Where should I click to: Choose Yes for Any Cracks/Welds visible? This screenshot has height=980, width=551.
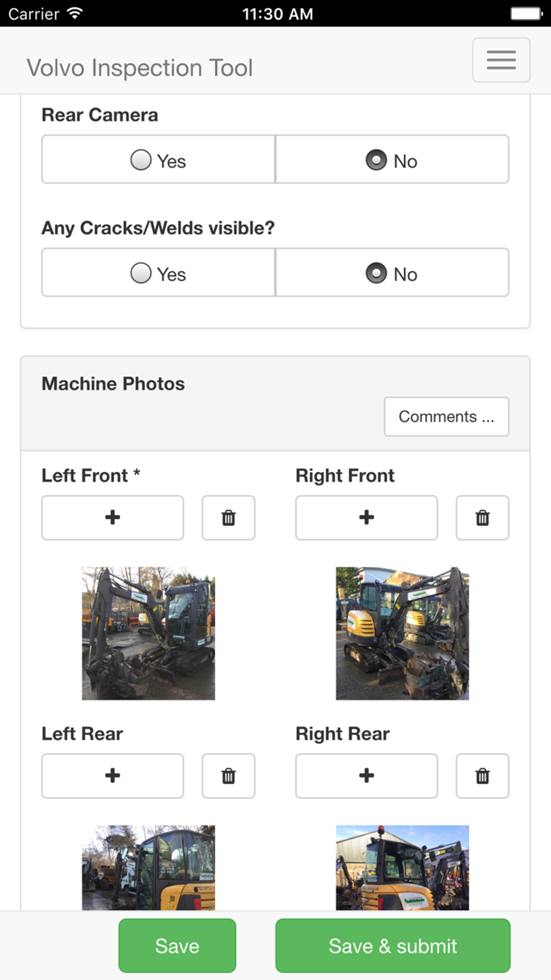(x=159, y=272)
